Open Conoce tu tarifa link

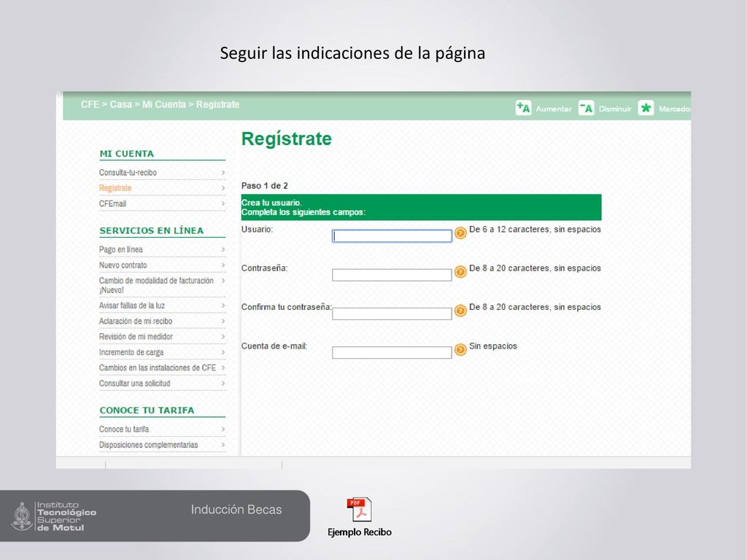pyautogui.click(x=124, y=429)
